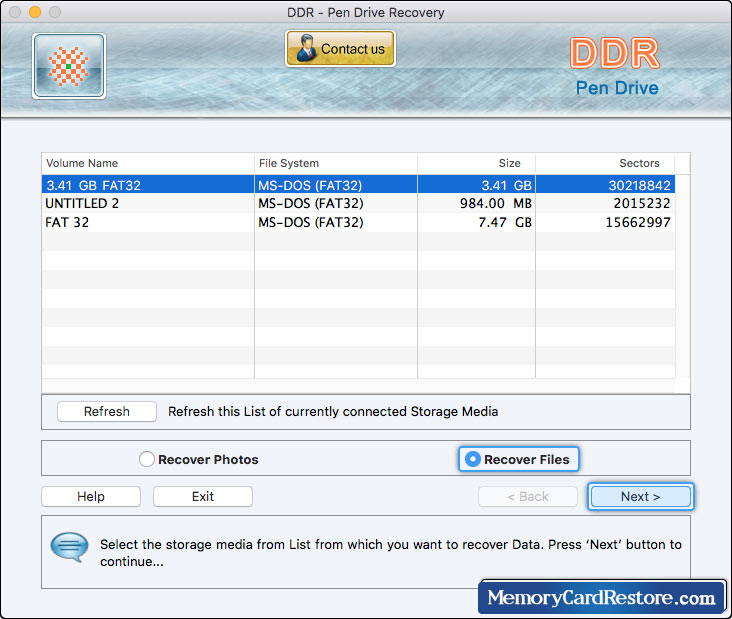Click the MemoryCardRestore.com link banner
The width and height of the screenshot is (732, 619).
[x=601, y=598]
